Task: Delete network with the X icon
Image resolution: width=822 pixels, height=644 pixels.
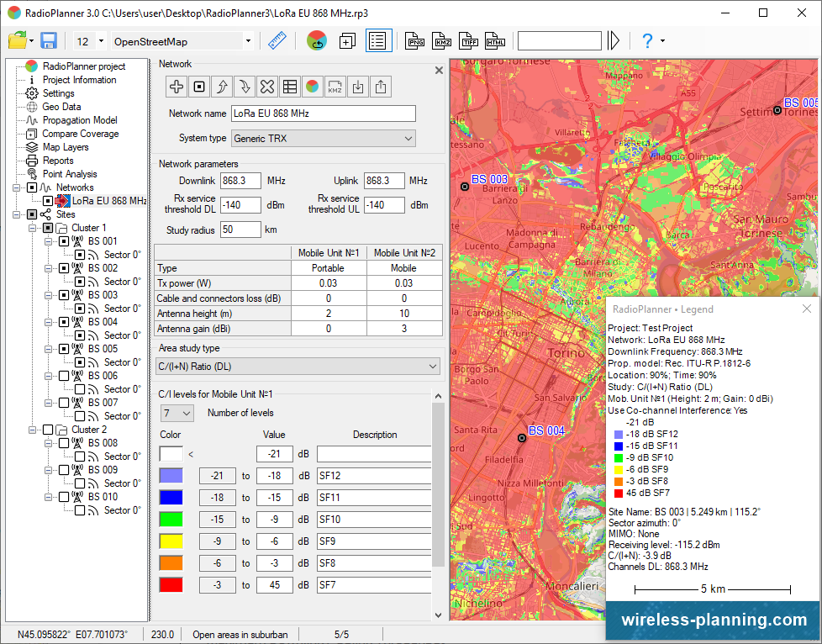Action: [266, 87]
